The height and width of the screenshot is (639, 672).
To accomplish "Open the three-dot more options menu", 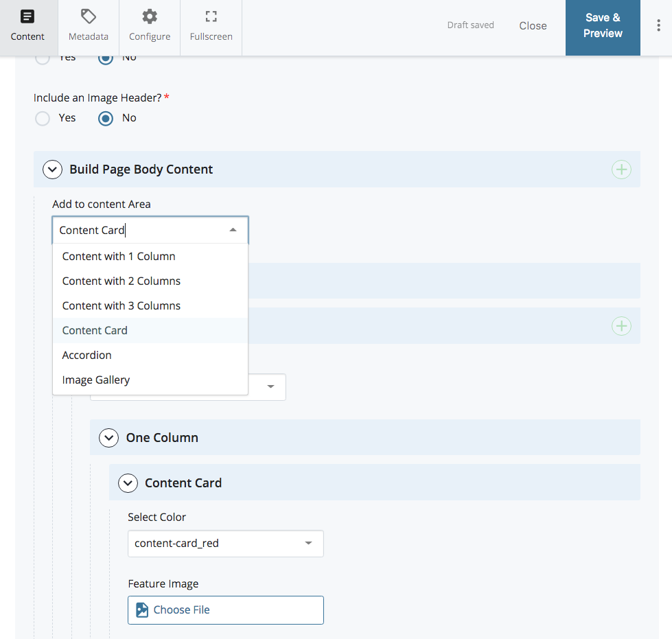I will tap(658, 26).
